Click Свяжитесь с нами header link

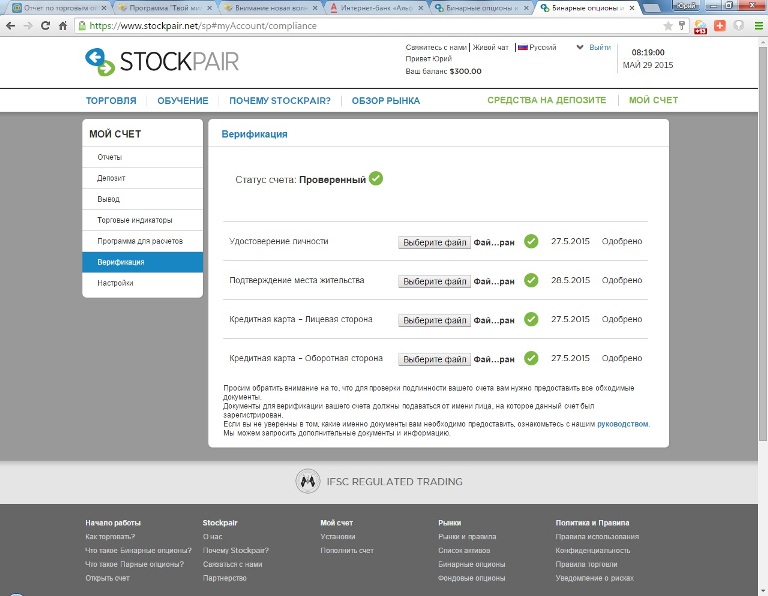[x=436, y=48]
